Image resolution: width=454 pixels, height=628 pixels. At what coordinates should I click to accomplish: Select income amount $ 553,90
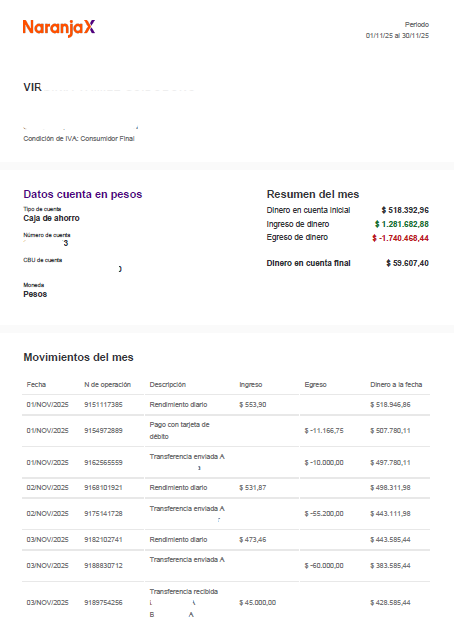(x=253, y=405)
